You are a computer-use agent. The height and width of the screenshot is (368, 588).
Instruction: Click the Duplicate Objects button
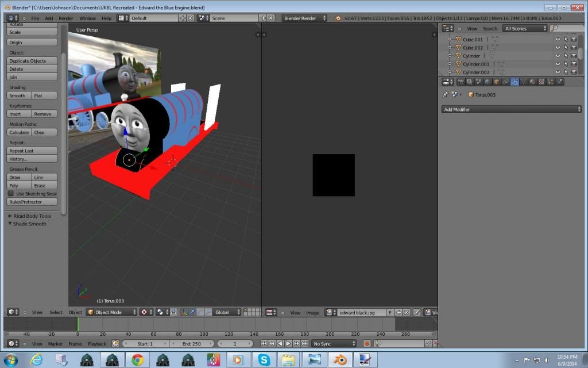coord(32,61)
